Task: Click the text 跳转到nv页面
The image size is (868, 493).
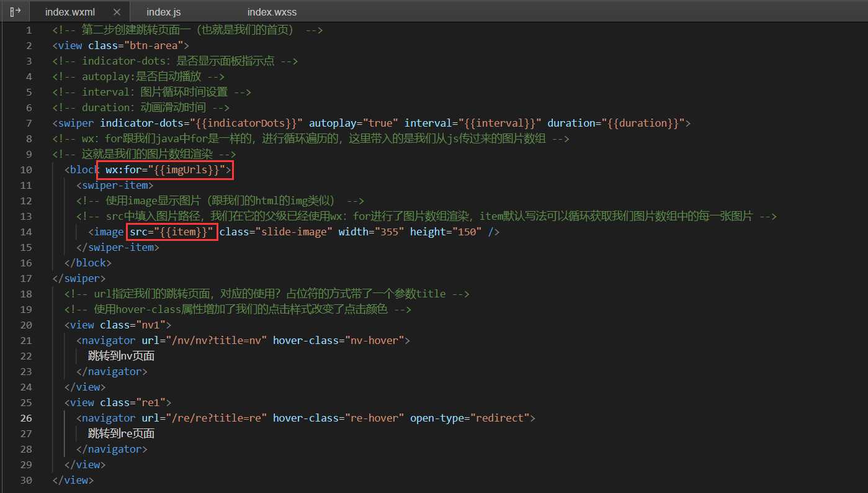Action: coord(121,356)
